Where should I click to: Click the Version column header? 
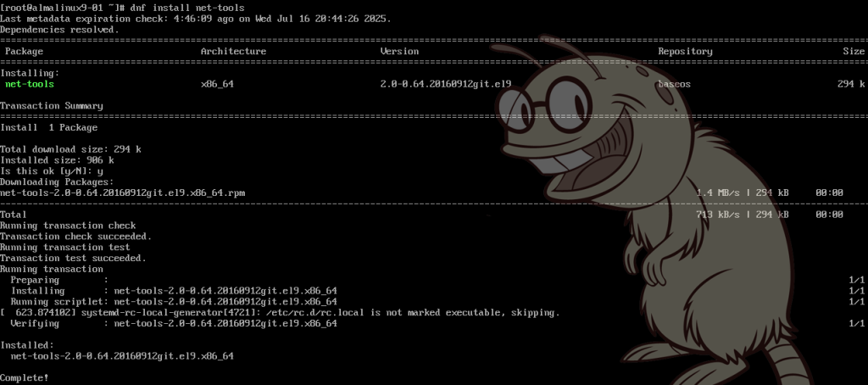400,51
